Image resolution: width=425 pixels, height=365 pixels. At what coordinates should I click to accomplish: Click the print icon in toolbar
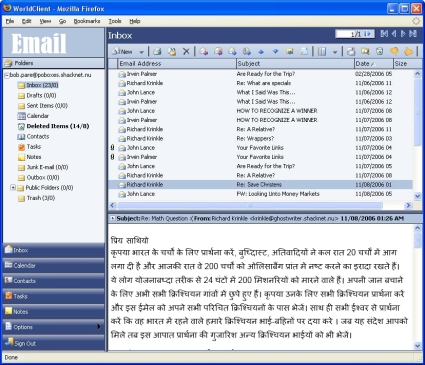coord(157,51)
